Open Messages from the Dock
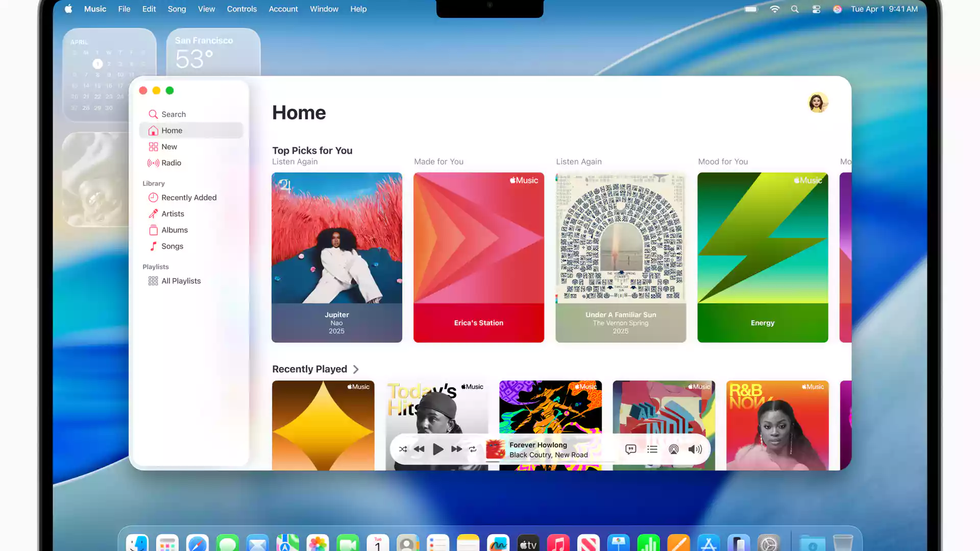Screen dimensions: 980x551 click(228, 543)
